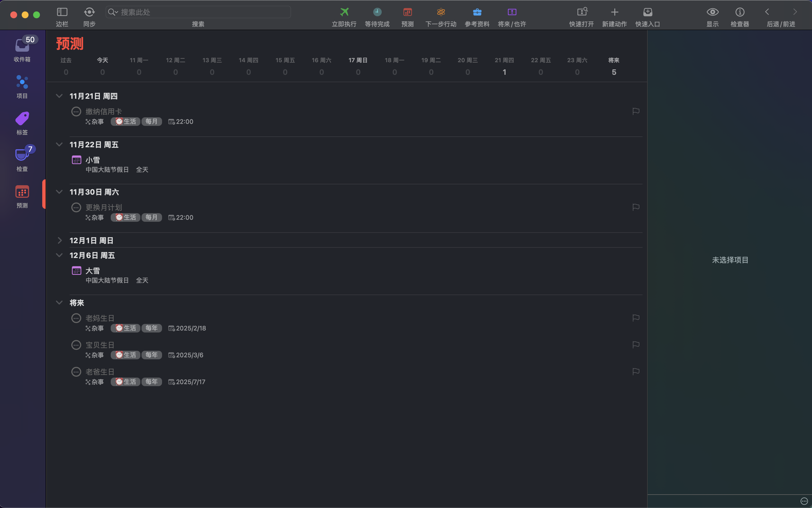
Task: Collapse the 12月6日 周五 section
Action: [59, 255]
